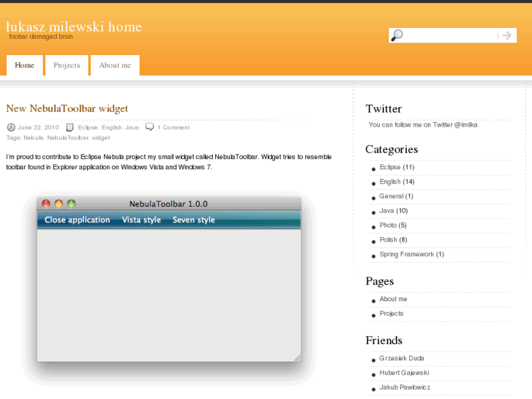Click the foobar damaged brain tagline
The height and width of the screenshot is (399, 532).
pyautogui.click(x=41, y=37)
